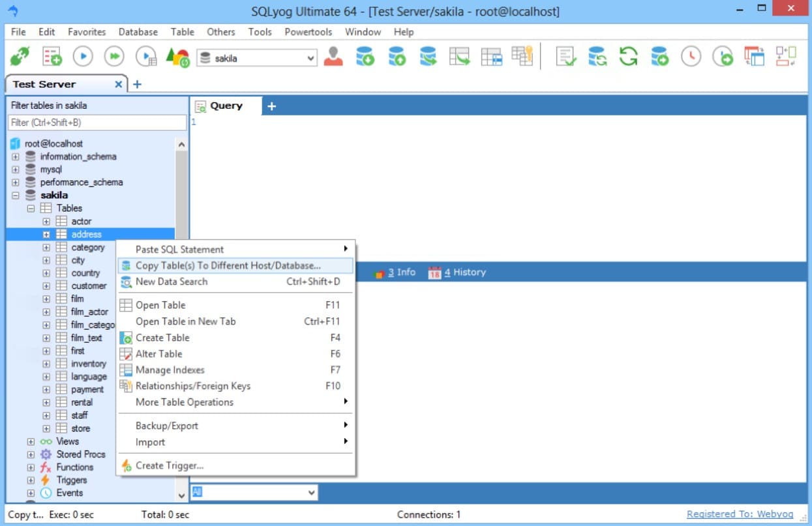Viewport: 812px width, 526px height.
Task: Click the database icon with green down arrow
Action: click(365, 57)
